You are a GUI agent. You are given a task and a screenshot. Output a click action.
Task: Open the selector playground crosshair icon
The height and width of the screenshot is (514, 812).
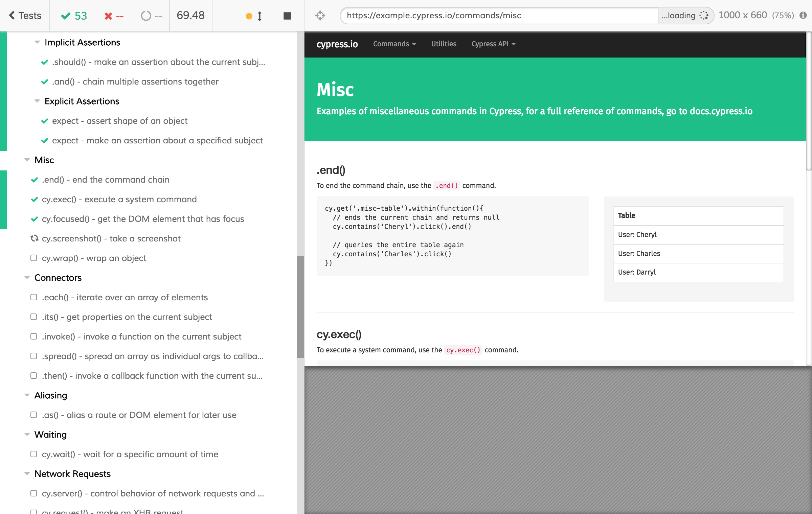(x=320, y=16)
